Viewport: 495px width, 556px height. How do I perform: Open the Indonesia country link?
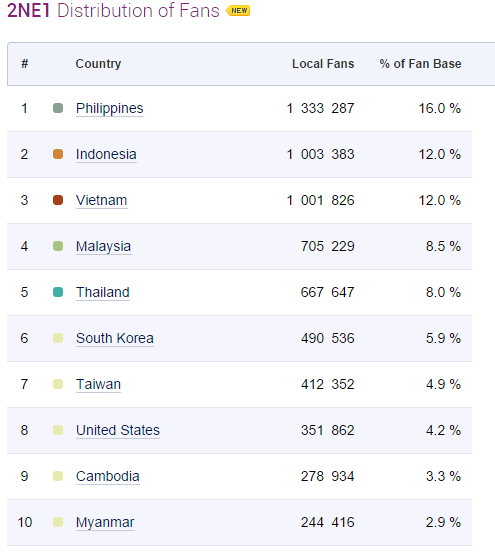pos(106,154)
